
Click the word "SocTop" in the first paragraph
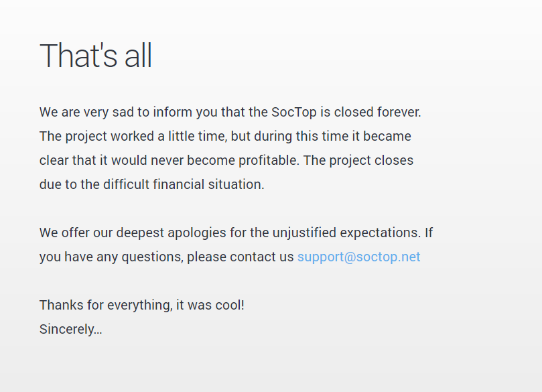[x=294, y=113]
